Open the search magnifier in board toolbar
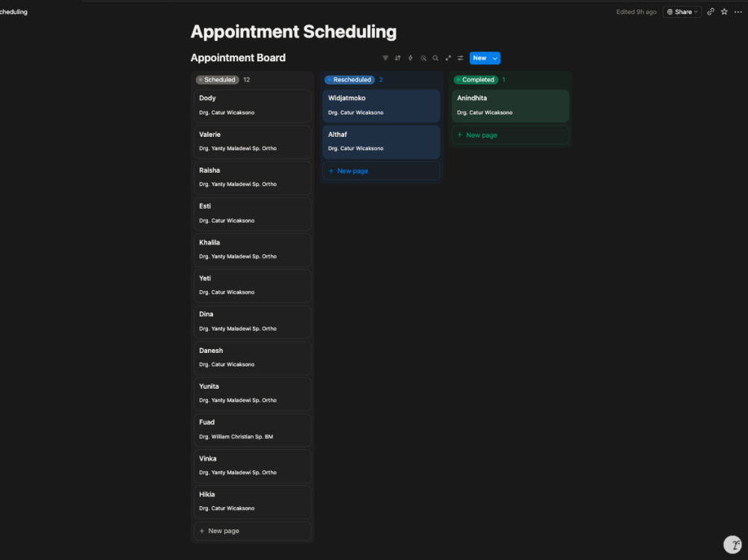 point(435,58)
